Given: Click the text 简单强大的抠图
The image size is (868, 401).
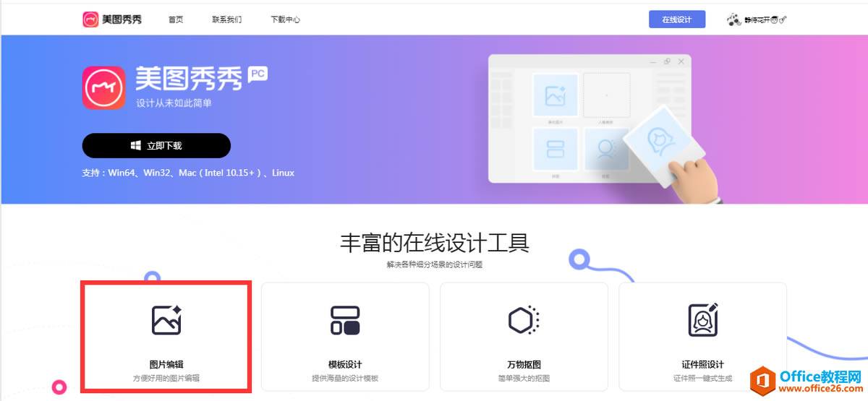Looking at the screenshot, I should tap(524, 378).
